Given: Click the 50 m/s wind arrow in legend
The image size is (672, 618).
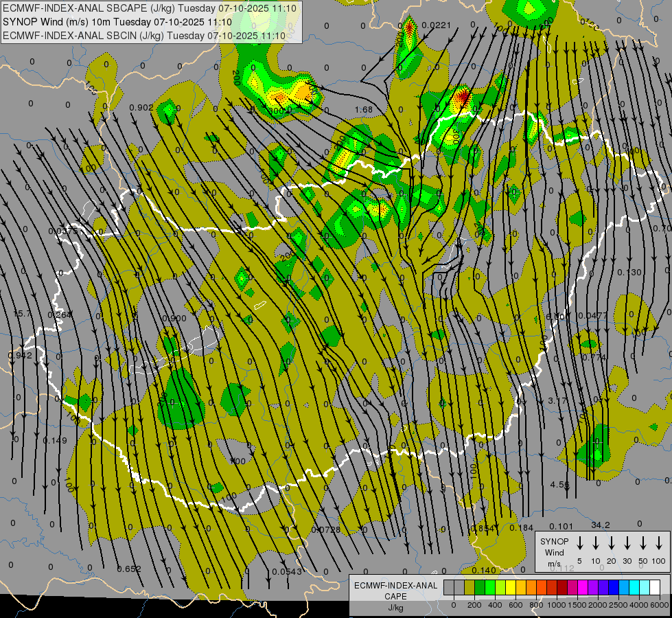Looking at the screenshot, I should point(643,542).
